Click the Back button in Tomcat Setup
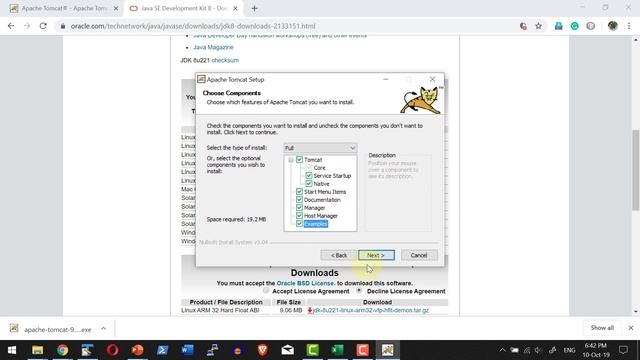640x360 pixels. (x=339, y=255)
